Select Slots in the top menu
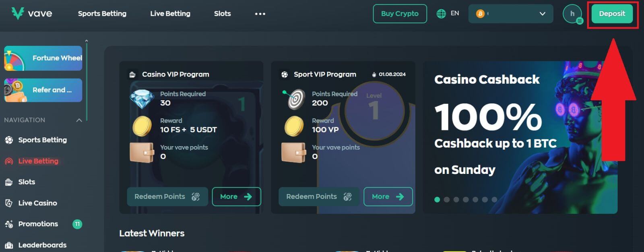Viewport: 644px width, 252px height. click(223, 14)
